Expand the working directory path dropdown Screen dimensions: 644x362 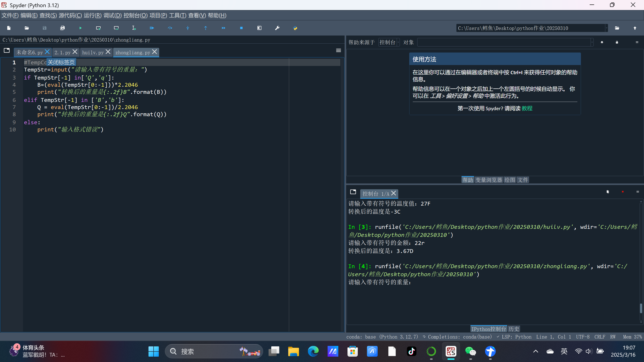tap(606, 28)
